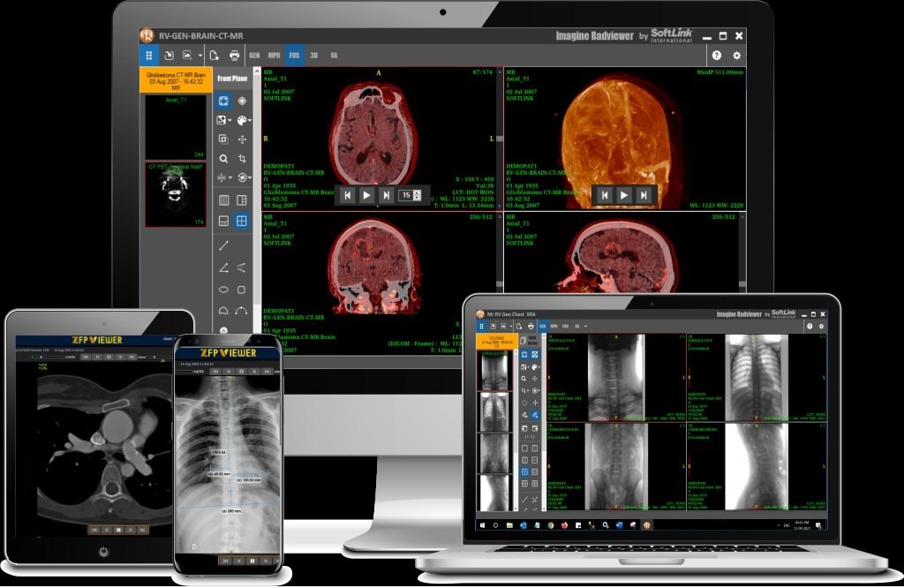Image resolution: width=904 pixels, height=588 pixels.
Task: Open help icon in laptop Radviewer window
Action: (x=810, y=327)
